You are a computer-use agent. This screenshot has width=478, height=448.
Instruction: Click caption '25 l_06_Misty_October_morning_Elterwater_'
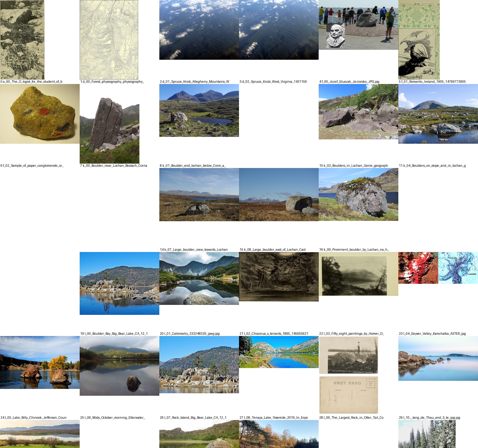[x=113, y=418]
